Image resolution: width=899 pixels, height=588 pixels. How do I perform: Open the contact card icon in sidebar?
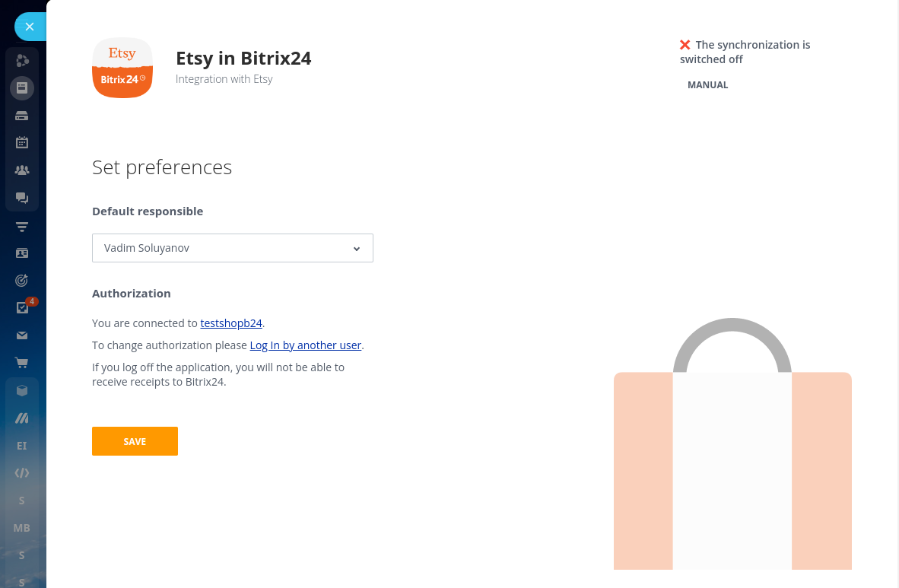pos(22,253)
